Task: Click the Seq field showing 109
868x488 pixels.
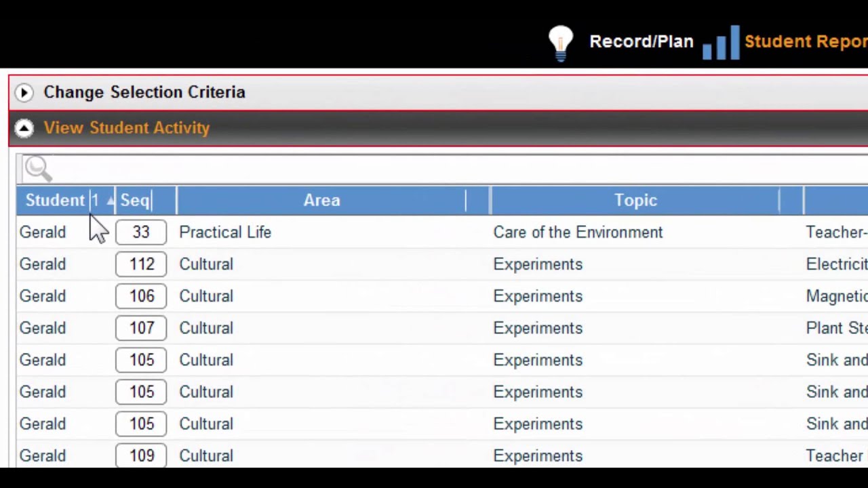Action: (141, 455)
